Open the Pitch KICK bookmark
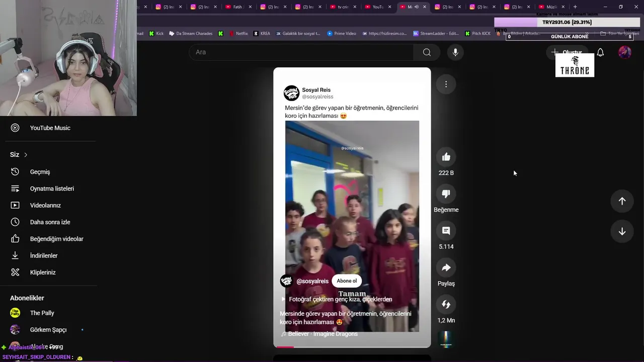The height and width of the screenshot is (362, 644). [x=477, y=34]
